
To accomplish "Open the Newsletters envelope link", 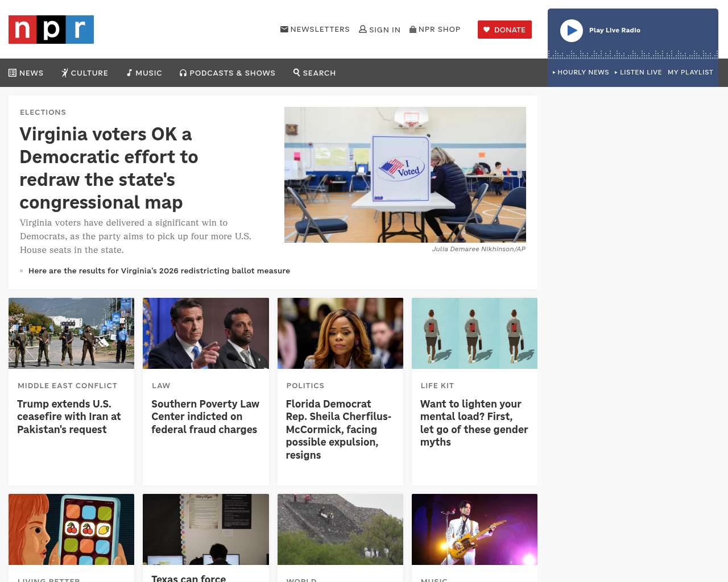I will [315, 29].
